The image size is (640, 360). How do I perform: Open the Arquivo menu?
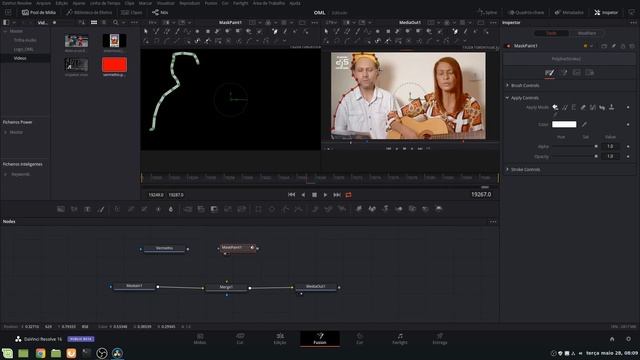pos(43,3)
